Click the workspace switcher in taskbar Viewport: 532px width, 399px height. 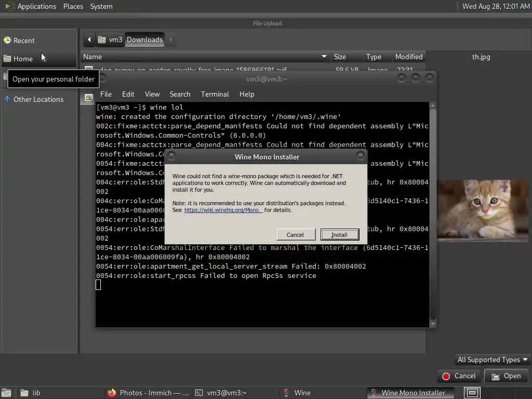(472, 393)
